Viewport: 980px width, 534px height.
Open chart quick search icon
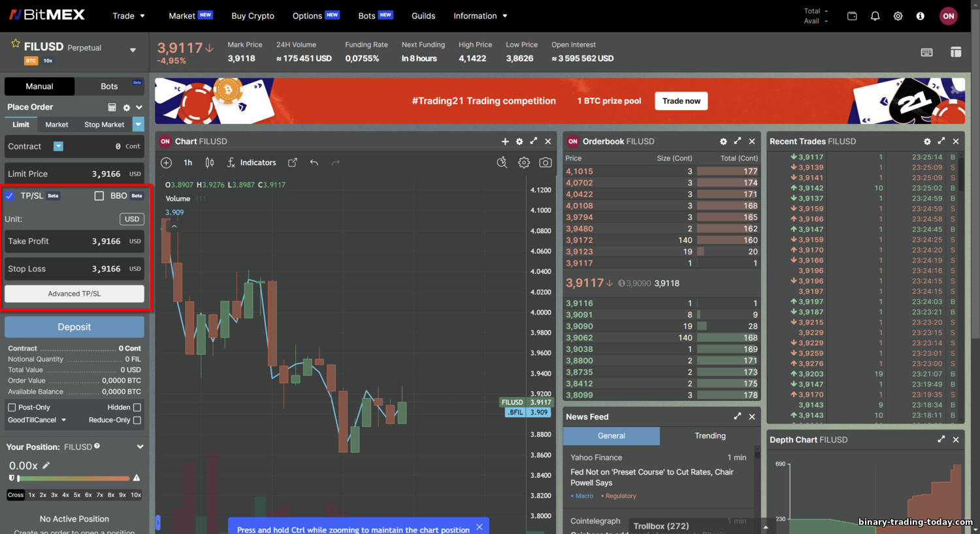click(x=502, y=163)
